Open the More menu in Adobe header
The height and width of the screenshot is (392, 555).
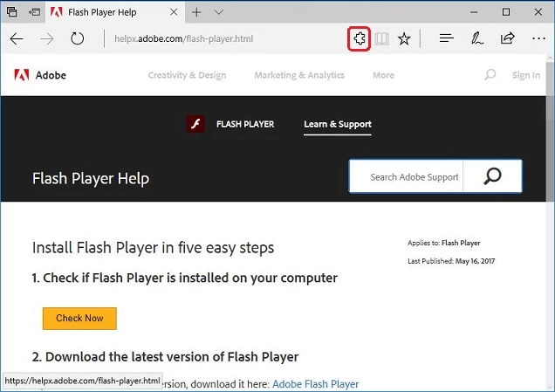(x=383, y=75)
